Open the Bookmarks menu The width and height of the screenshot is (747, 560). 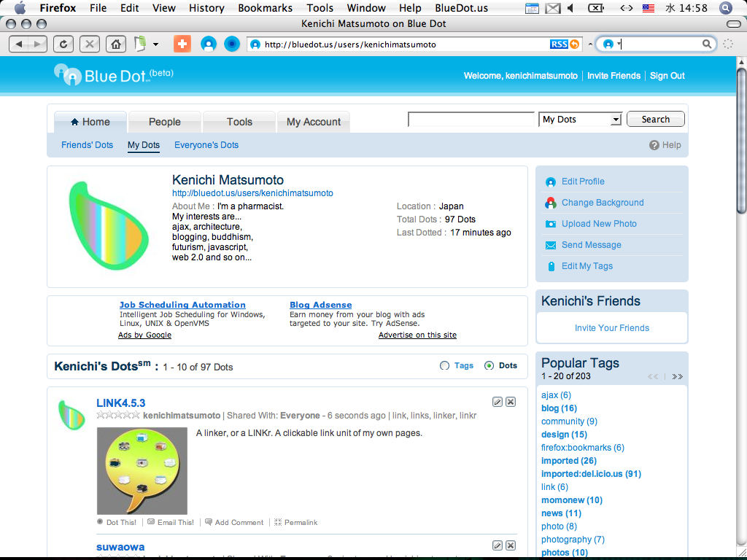coord(266,8)
